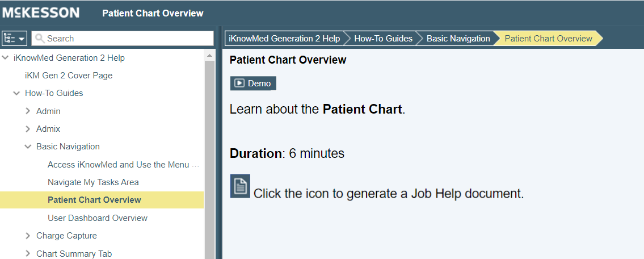This screenshot has height=259, width=644.
Task: Click the magnifier icon in the search box
Action: [x=40, y=39]
